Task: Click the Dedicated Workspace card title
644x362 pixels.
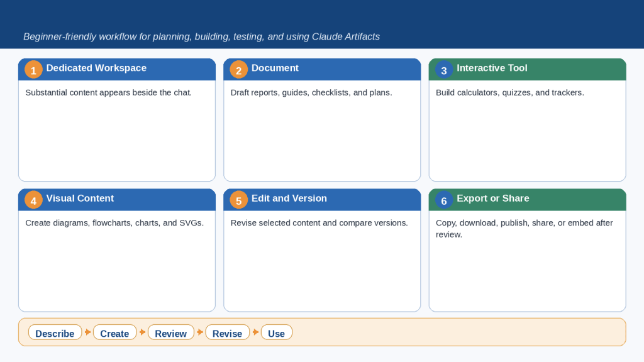Action: (96, 68)
